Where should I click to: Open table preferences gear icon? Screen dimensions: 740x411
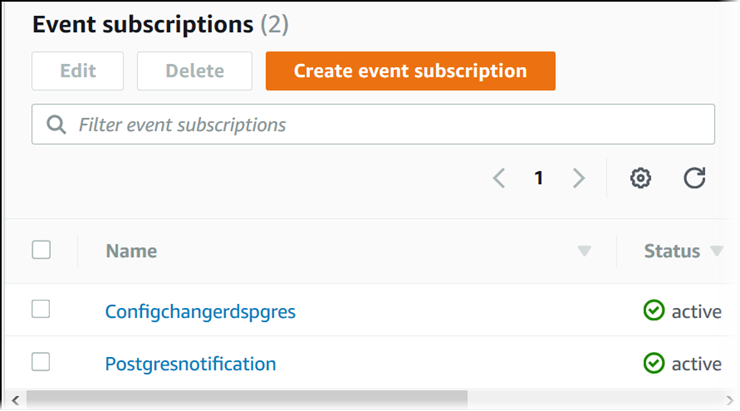[x=641, y=178]
